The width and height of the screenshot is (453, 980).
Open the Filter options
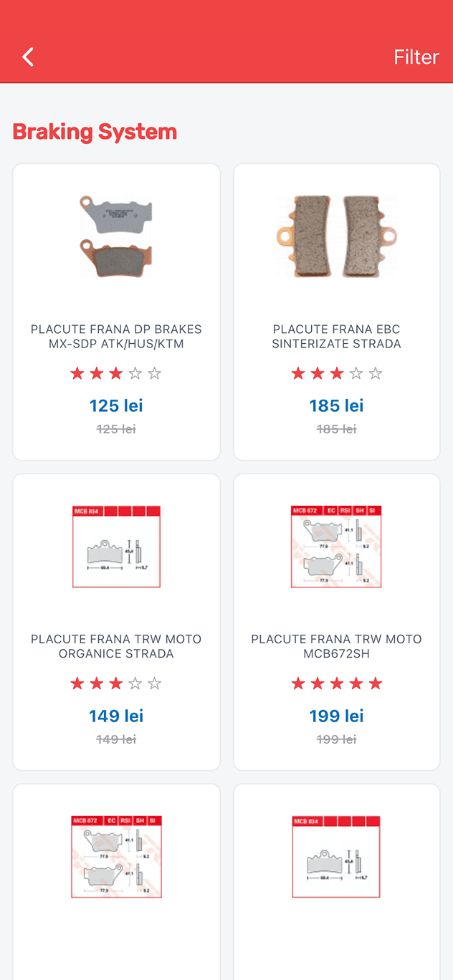pyautogui.click(x=416, y=57)
